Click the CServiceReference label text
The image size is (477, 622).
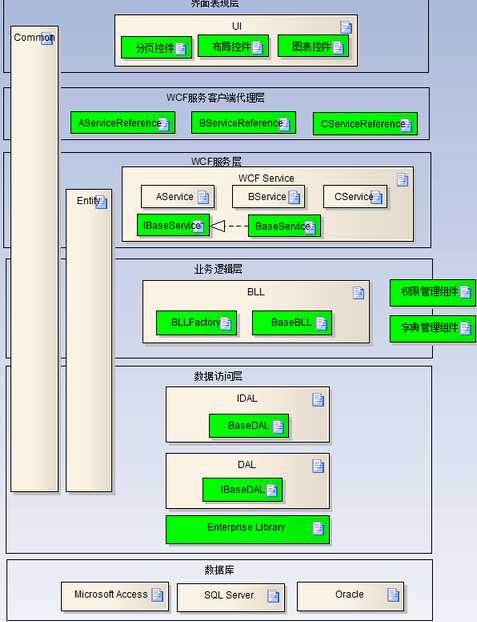[x=363, y=124]
